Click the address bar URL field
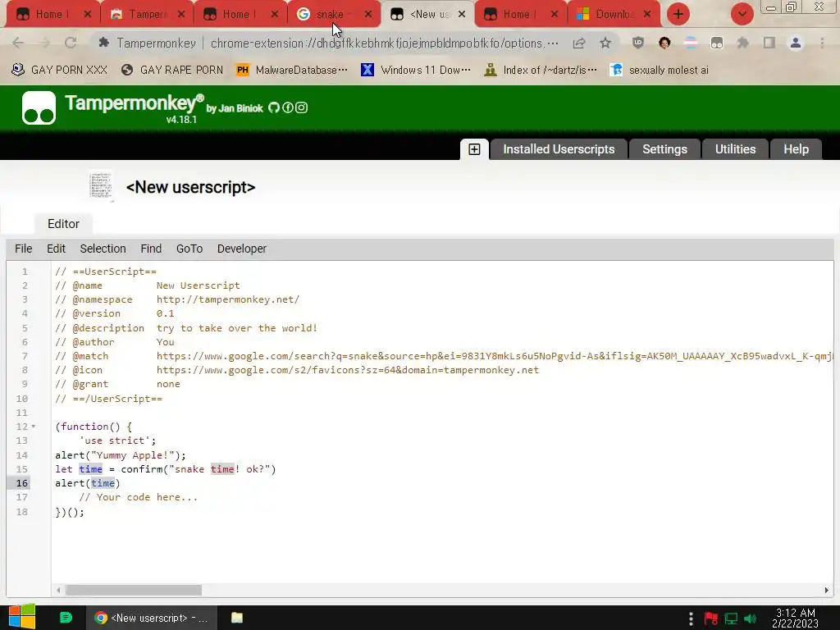The height and width of the screenshot is (630, 840). 384,43
